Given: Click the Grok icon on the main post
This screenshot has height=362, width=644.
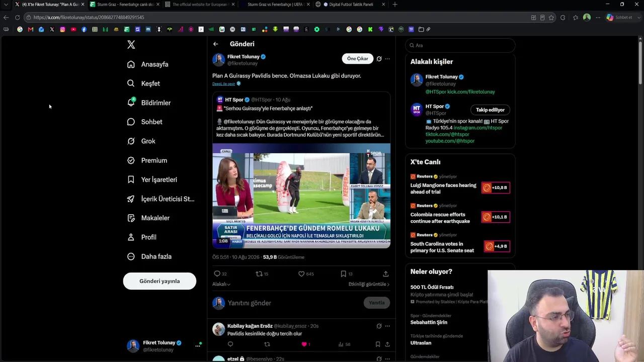Looking at the screenshot, I should 379,59.
